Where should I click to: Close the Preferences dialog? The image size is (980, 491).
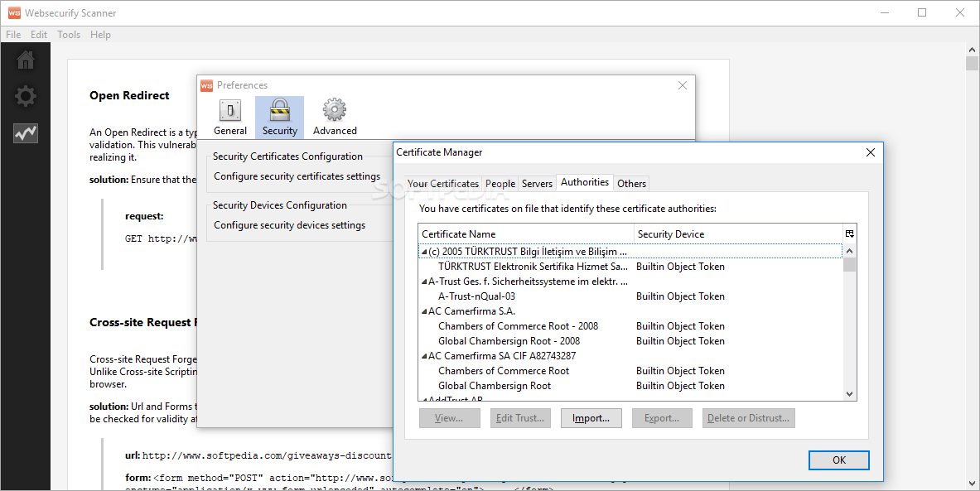click(x=683, y=85)
